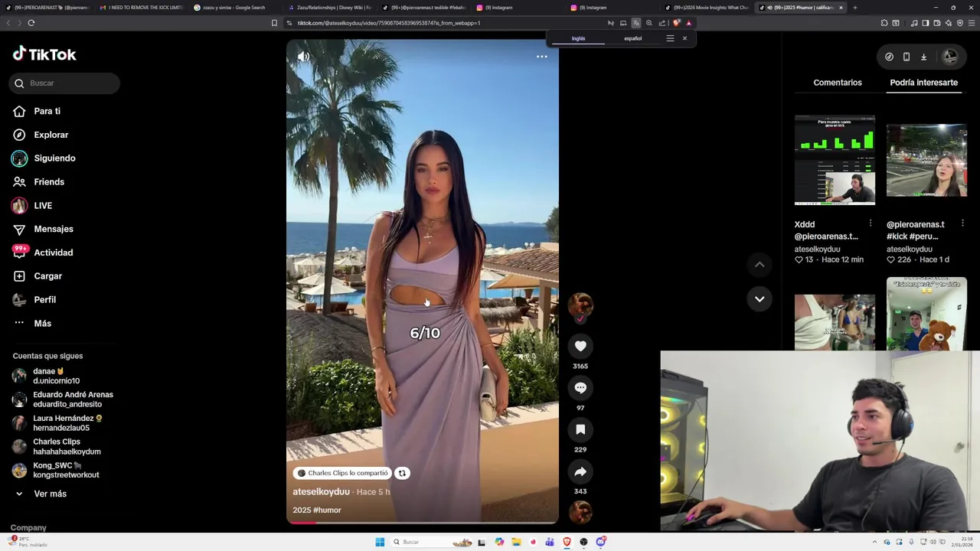
Task: Open the translate popup hamburger menu
Action: pos(670,38)
